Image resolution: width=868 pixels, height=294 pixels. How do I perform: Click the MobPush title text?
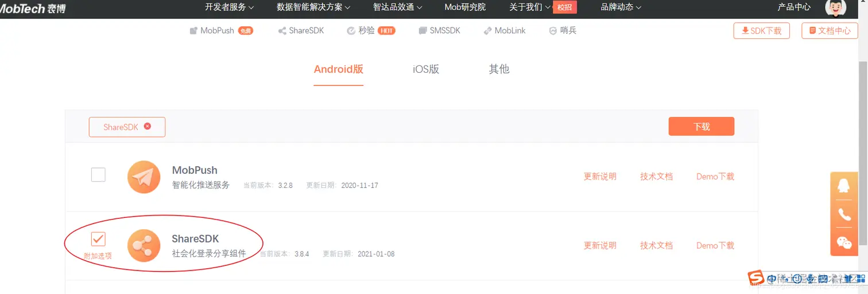[195, 170]
